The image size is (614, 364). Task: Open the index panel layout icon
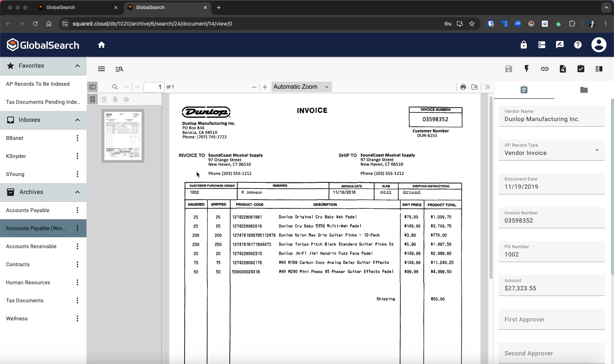click(599, 69)
